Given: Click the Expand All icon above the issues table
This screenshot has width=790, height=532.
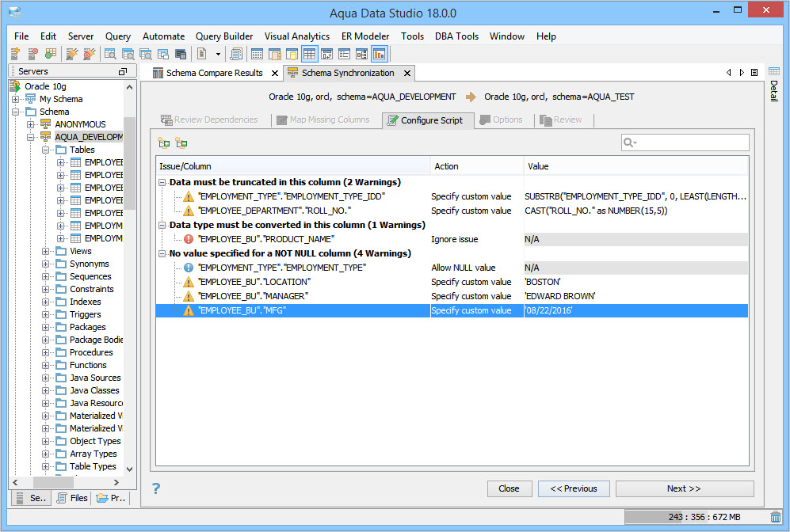Looking at the screenshot, I should point(164,143).
